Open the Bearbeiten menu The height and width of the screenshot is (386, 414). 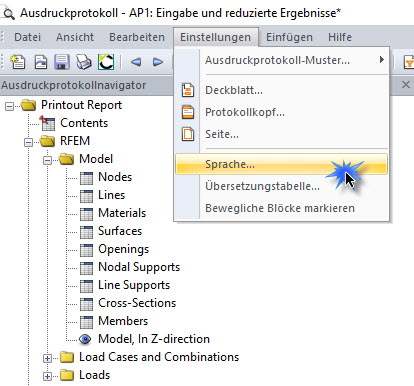click(137, 37)
